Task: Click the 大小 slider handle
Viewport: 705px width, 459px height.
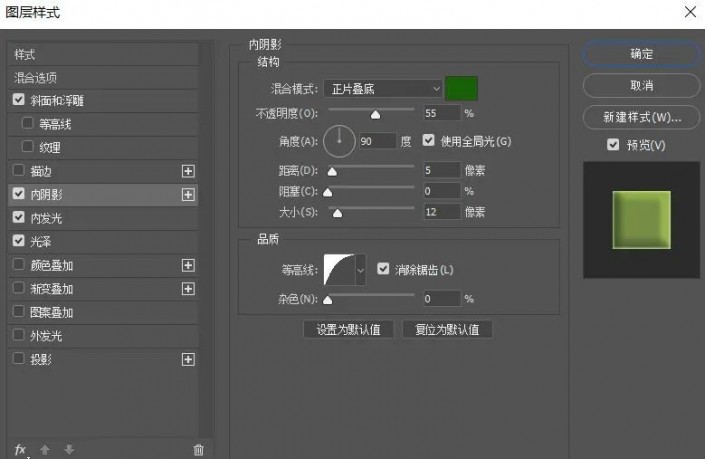Action: [x=337, y=214]
